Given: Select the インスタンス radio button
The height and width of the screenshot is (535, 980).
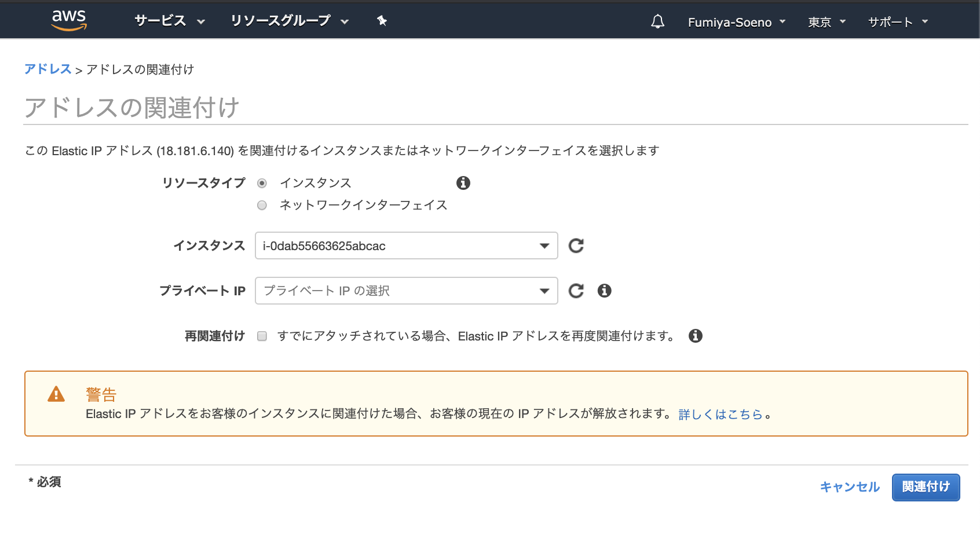Looking at the screenshot, I should (x=262, y=182).
